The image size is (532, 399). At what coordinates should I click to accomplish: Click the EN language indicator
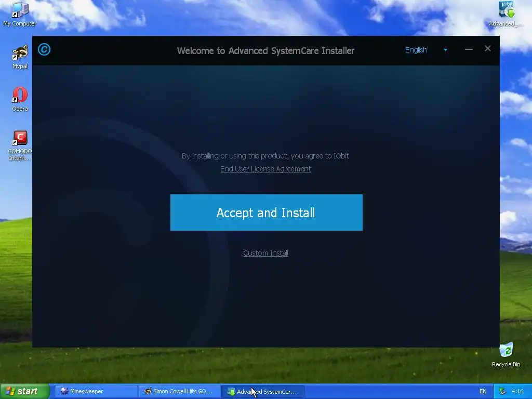pyautogui.click(x=483, y=391)
